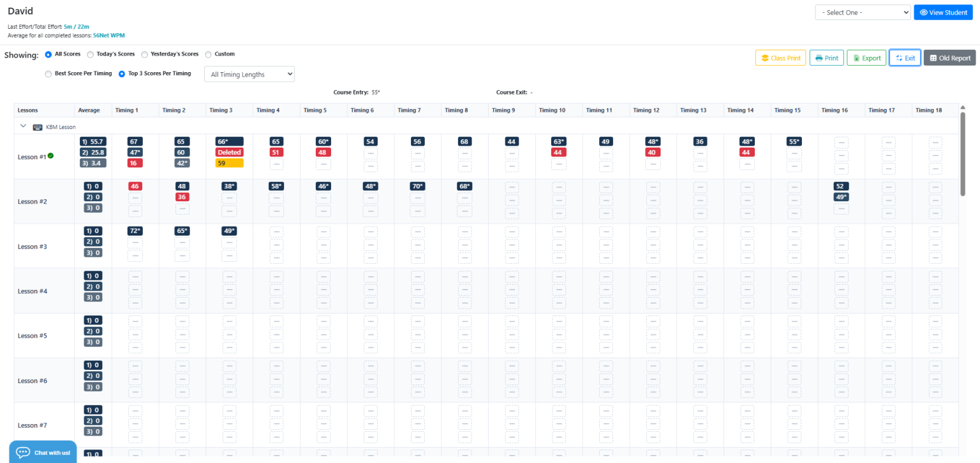Click the yellow 59 score badge

pyautogui.click(x=229, y=163)
